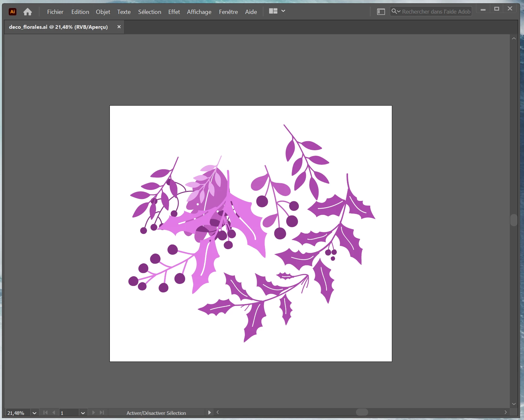Click the horizontal scrollbar left arrow

218,412
